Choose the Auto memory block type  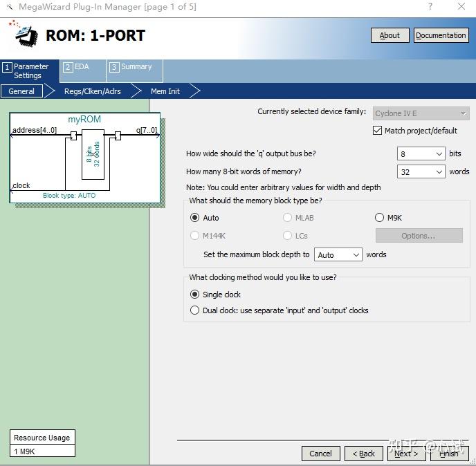194,218
